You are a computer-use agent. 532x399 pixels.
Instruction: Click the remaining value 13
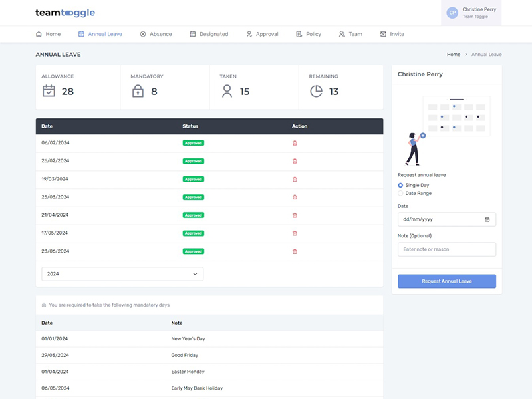334,92
